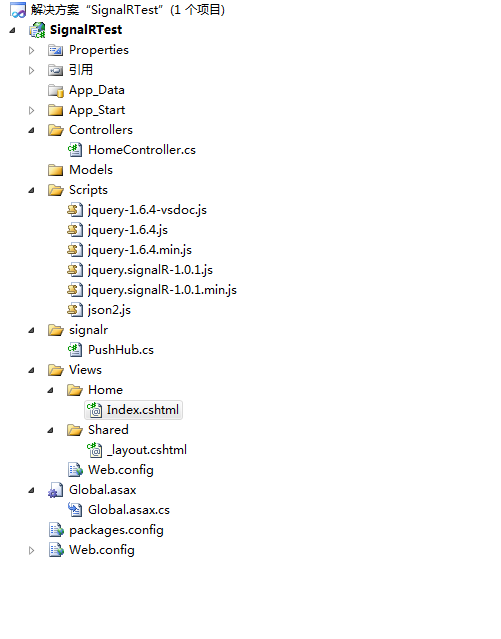Select the jquery-1.6.4.min.js file name
Image resolution: width=501 pixels, height=639 pixels.
(x=140, y=250)
